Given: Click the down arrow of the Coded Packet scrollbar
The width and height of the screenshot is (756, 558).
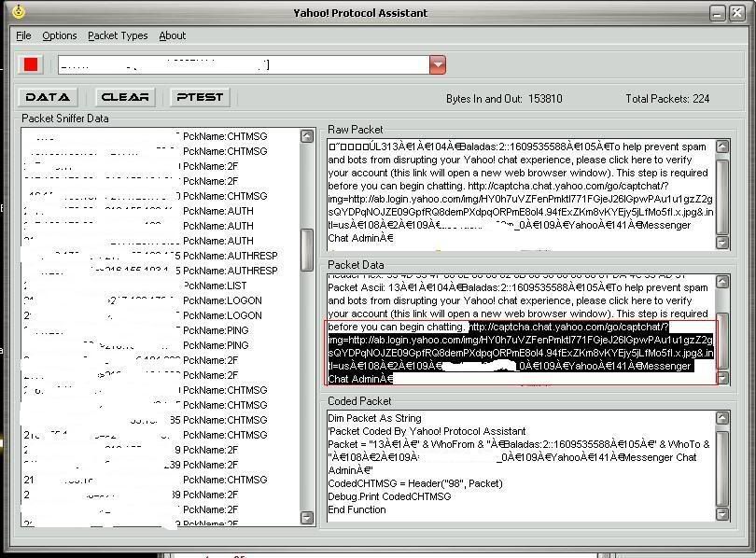Looking at the screenshot, I should click(721, 514).
